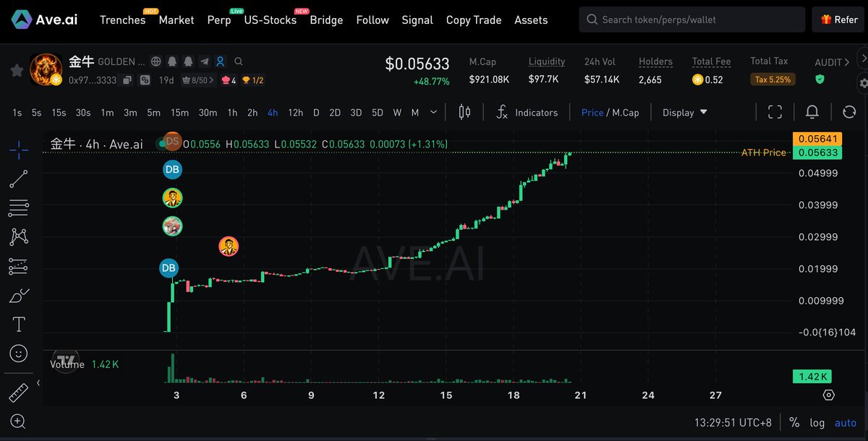
Task: Select the Text annotation tool
Action: [x=19, y=324]
